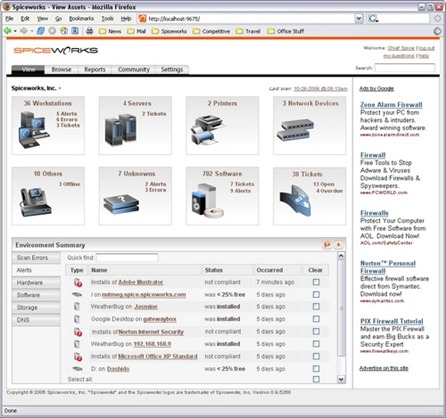Open the 10 Others phone icon
The width and height of the screenshot is (446, 418).
click(35, 202)
